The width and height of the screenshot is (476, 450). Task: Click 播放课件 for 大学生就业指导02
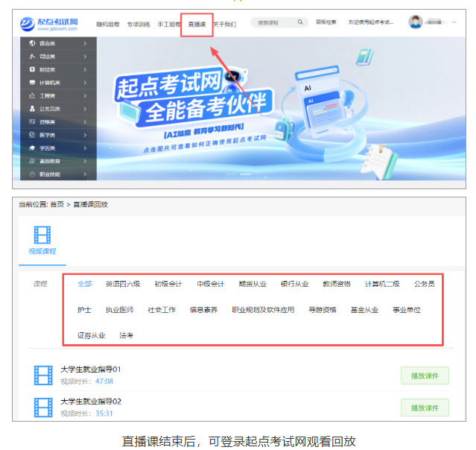(x=425, y=408)
